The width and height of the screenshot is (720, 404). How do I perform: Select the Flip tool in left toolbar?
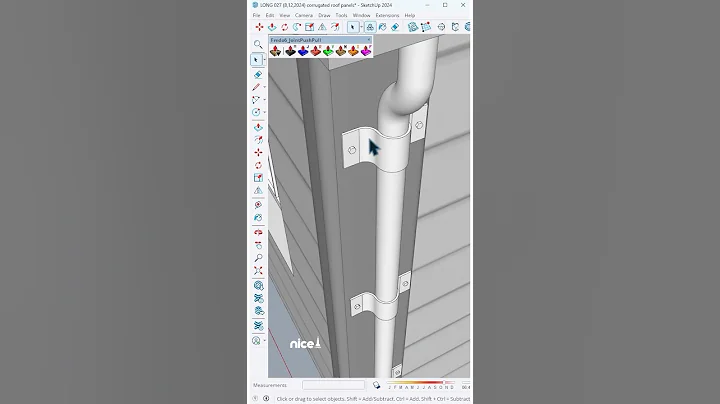click(x=258, y=190)
